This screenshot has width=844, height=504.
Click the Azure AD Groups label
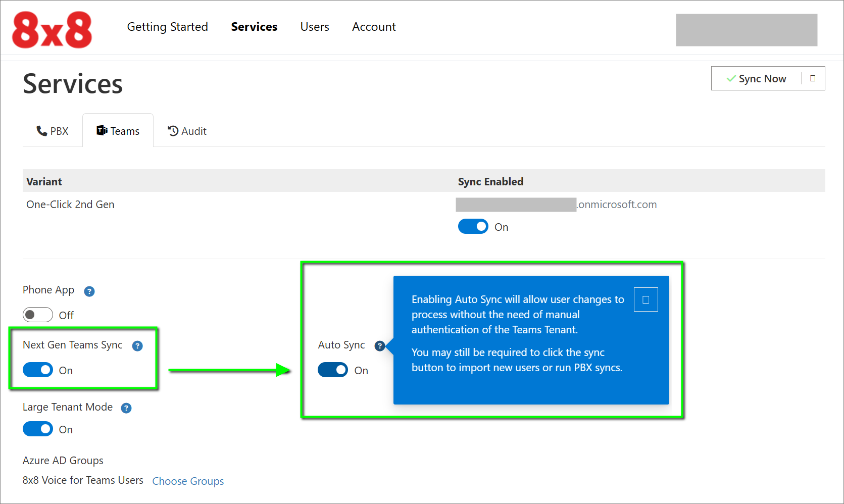click(x=63, y=461)
